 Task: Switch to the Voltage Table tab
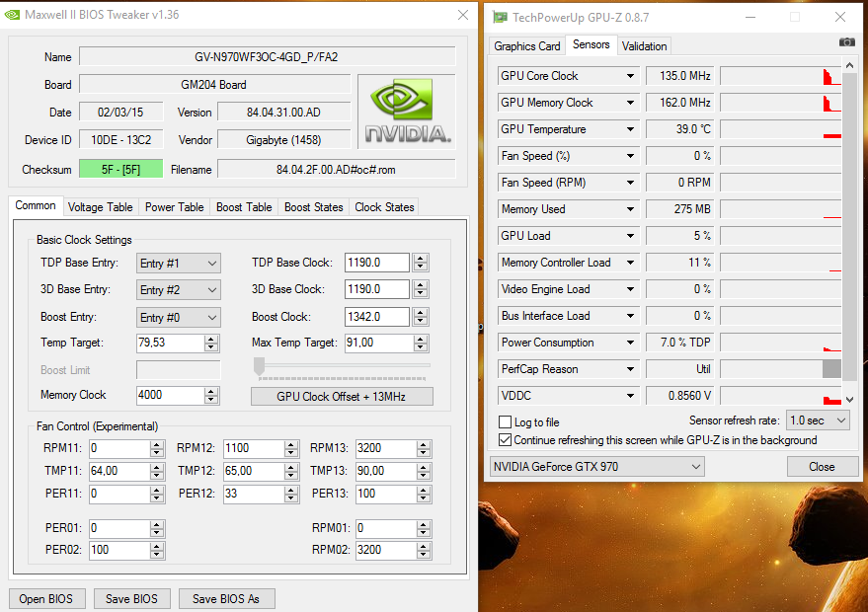click(100, 207)
